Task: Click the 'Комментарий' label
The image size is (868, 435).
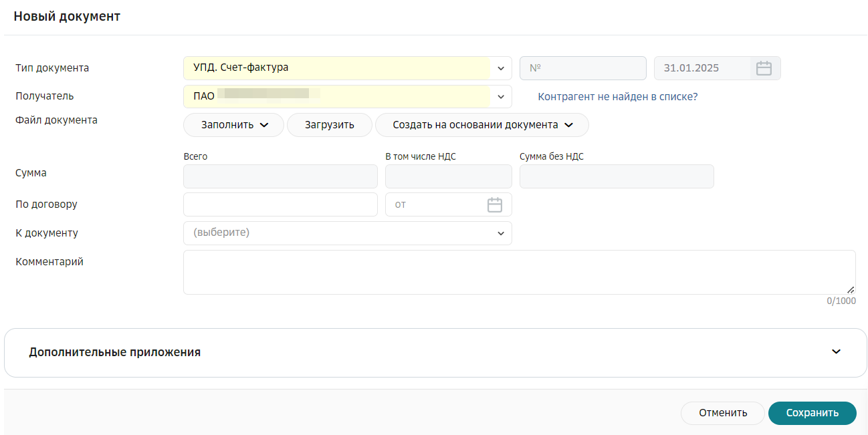Action: point(49,262)
